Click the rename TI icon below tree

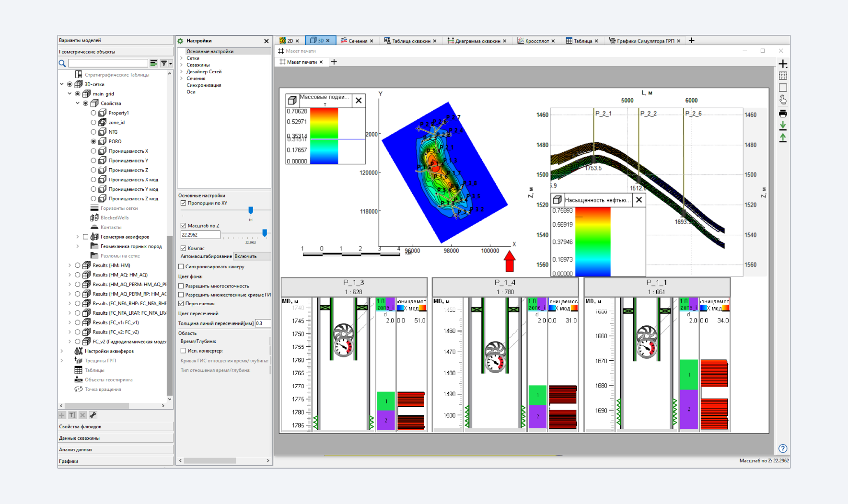point(72,415)
